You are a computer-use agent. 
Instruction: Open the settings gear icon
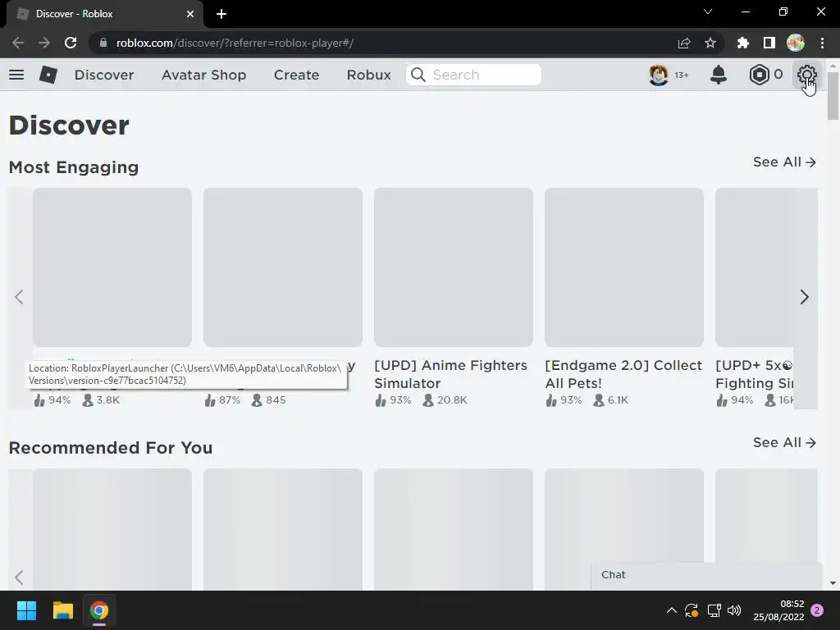pos(807,75)
